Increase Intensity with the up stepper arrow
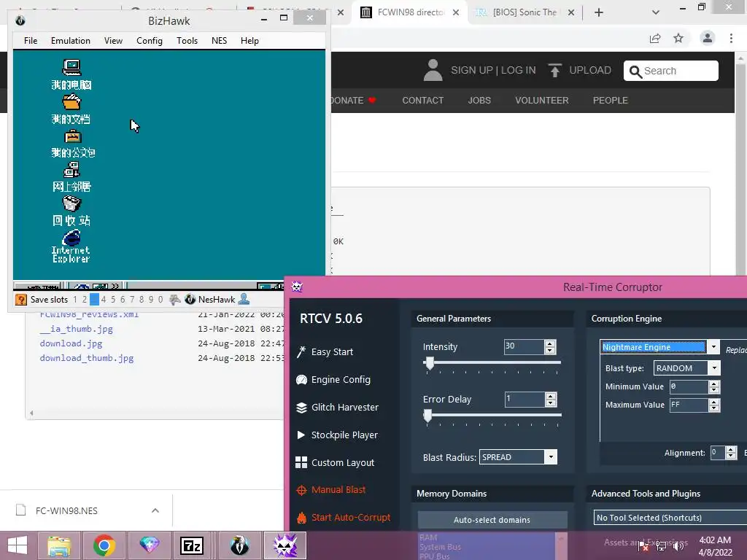The width and height of the screenshot is (747, 560). point(550,343)
